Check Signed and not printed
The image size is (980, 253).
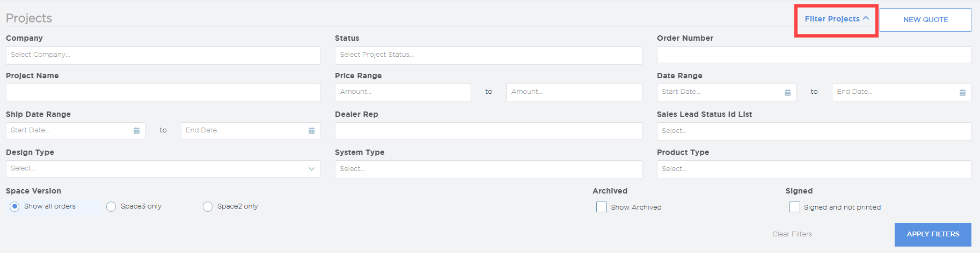(x=795, y=207)
